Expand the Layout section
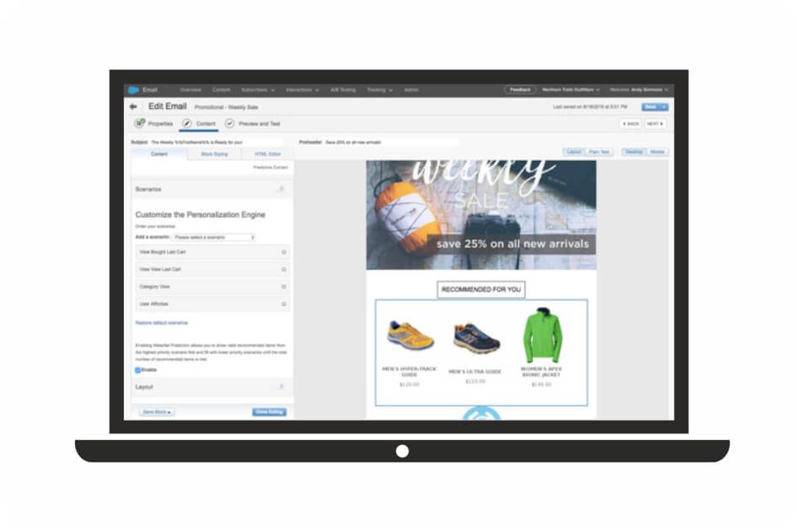The image size is (797, 532). click(282, 387)
